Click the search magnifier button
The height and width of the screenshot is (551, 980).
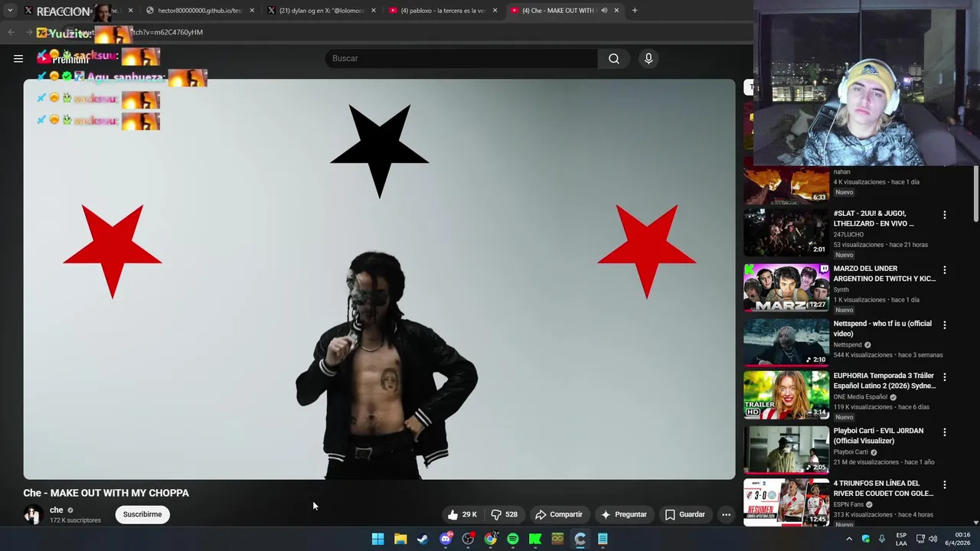614,58
